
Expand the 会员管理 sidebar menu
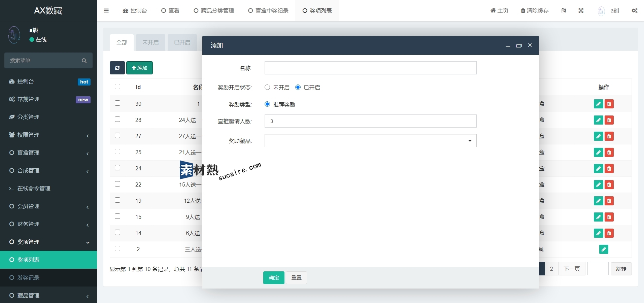click(x=48, y=206)
